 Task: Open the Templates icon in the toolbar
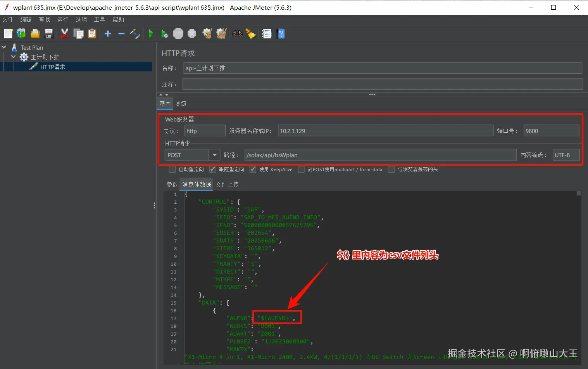[x=21, y=34]
